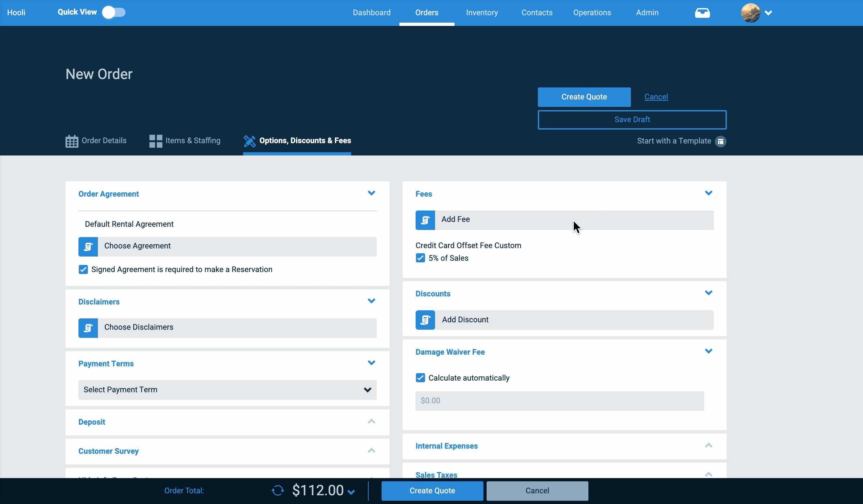Open the Inventory menu
Image resolution: width=863 pixels, height=504 pixels.
coord(482,13)
